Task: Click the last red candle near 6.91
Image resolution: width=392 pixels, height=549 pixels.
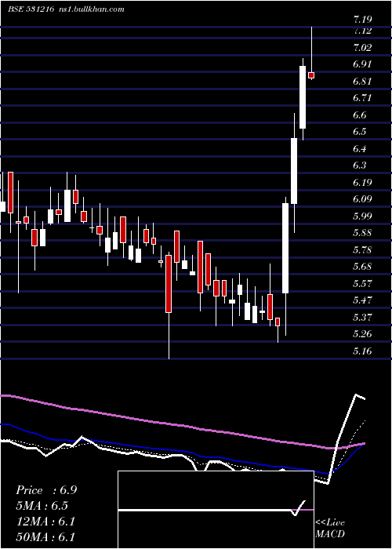Action: (x=311, y=75)
